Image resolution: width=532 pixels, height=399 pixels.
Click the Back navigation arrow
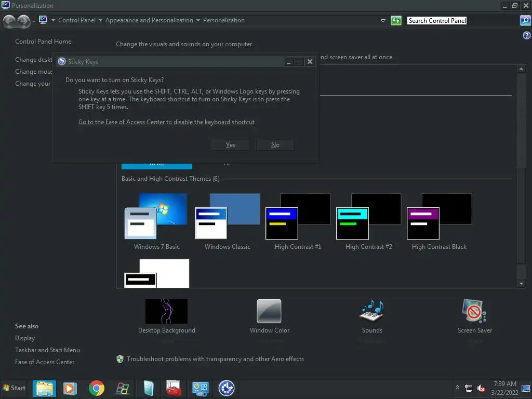[x=9, y=21]
